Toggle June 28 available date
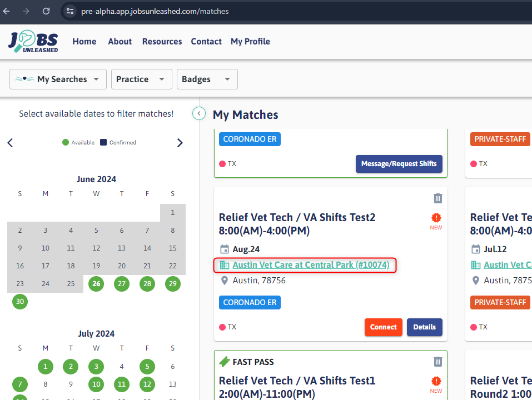The height and width of the screenshot is (400, 532). 147,284
